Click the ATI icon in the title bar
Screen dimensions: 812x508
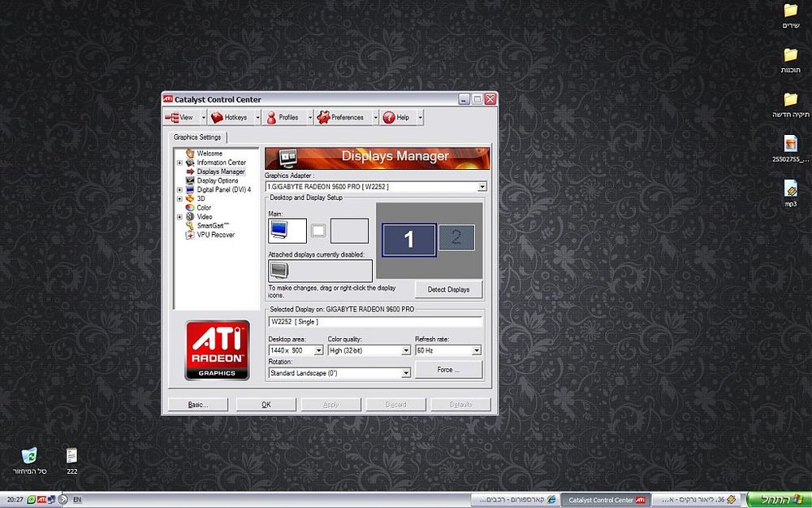(168, 99)
